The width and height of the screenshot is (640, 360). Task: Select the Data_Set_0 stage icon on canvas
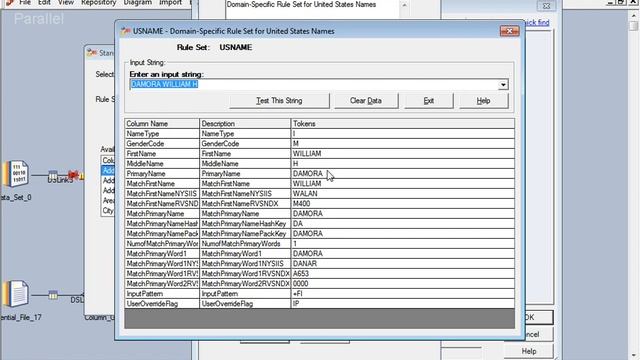pyautogui.click(x=16, y=173)
